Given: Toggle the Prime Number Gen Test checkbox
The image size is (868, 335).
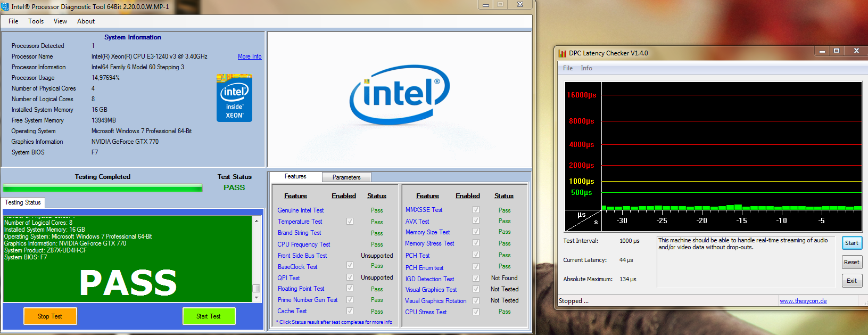Looking at the screenshot, I should click(x=350, y=300).
